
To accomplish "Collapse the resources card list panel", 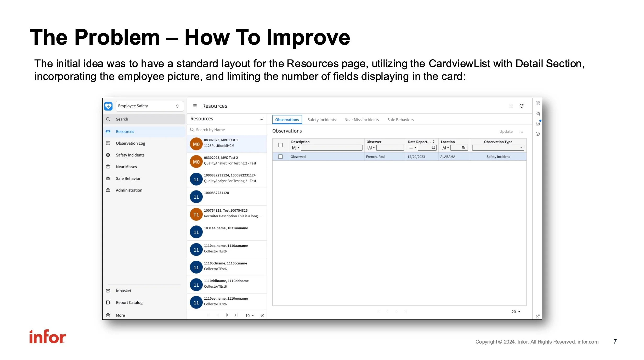I will click(262, 316).
